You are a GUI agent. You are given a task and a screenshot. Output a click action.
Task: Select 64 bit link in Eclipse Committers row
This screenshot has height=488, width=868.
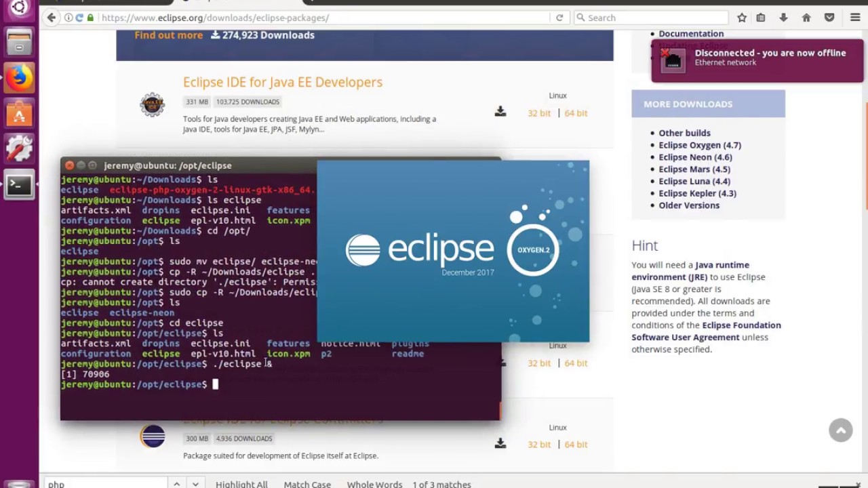tap(576, 445)
